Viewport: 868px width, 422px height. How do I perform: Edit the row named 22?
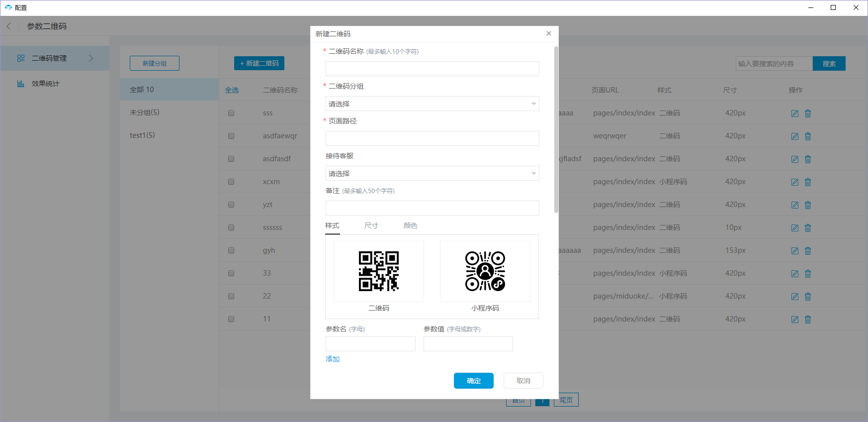795,297
